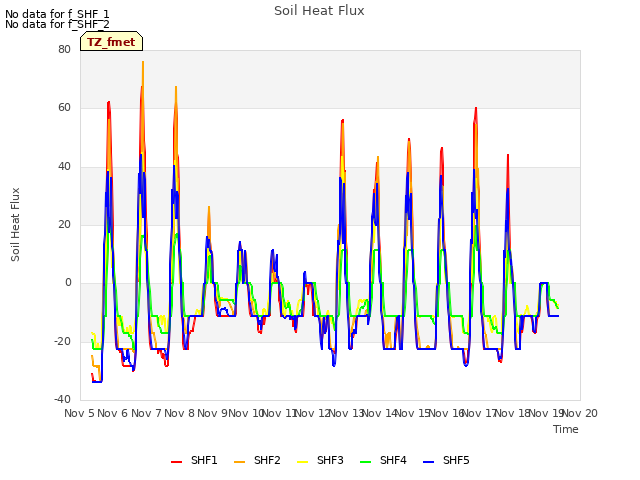Click the SHF2 orange legend swatch
640x480 pixels.
click(240, 462)
